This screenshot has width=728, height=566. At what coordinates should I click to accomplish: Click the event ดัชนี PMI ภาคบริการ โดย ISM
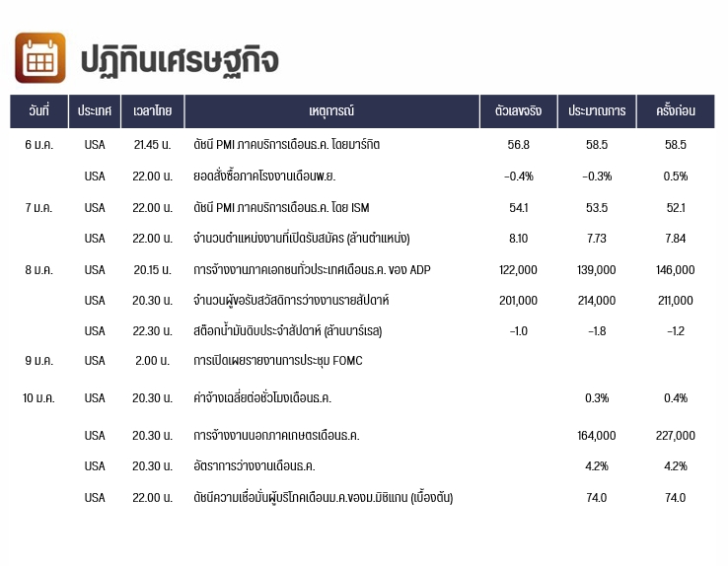281,208
